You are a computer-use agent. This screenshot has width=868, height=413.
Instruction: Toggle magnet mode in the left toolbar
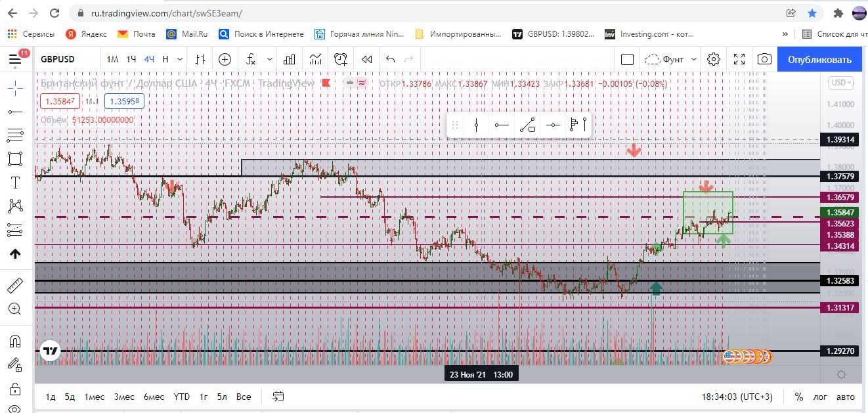(x=15, y=341)
